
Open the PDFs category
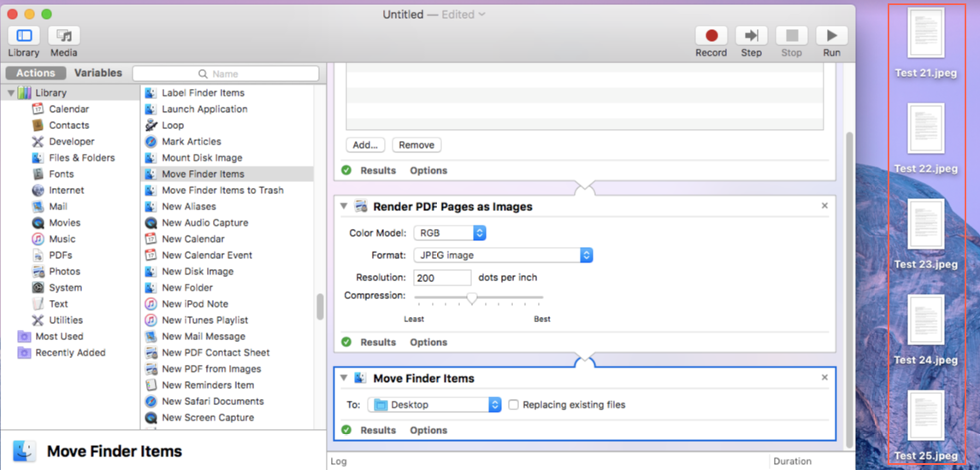60,256
